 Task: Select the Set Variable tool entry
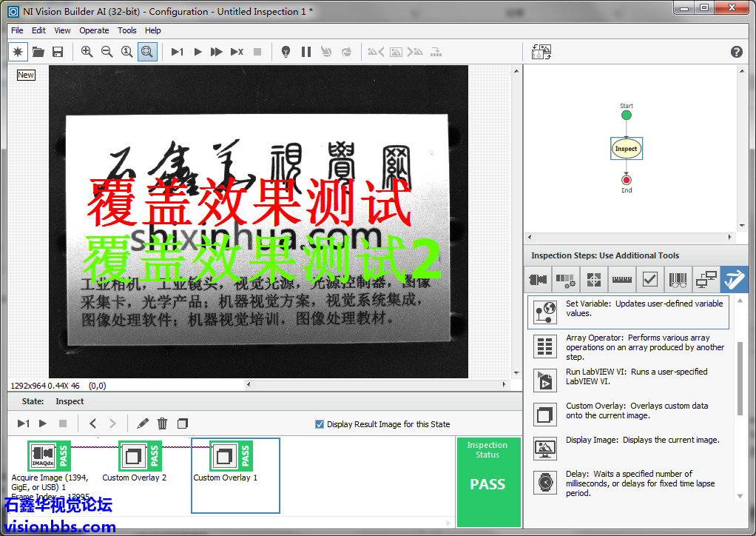629,311
